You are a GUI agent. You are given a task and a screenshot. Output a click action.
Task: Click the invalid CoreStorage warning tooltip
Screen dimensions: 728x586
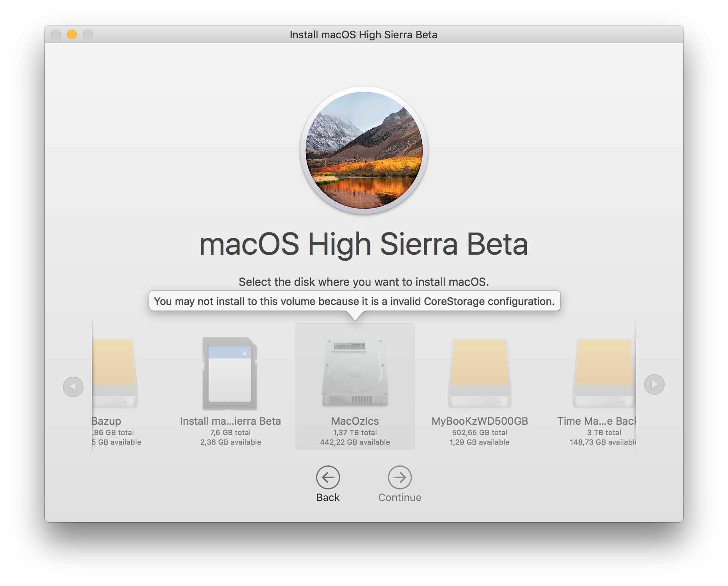354,301
